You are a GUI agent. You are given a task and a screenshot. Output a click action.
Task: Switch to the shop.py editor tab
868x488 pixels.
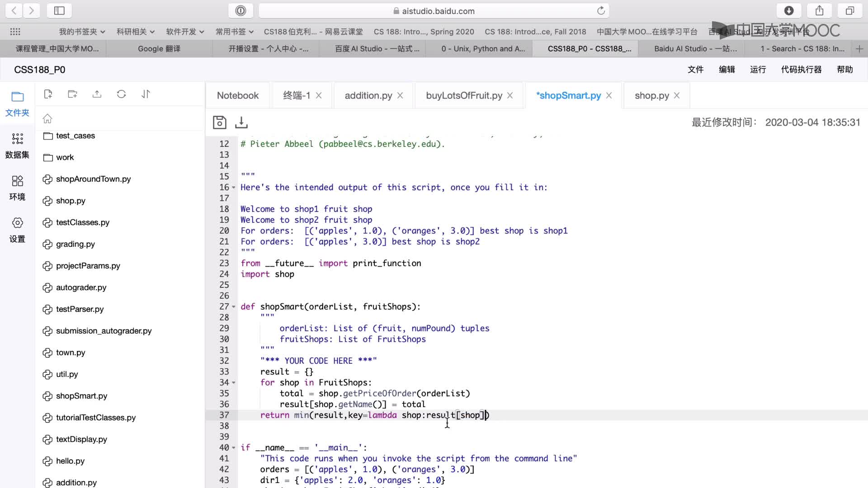click(651, 95)
